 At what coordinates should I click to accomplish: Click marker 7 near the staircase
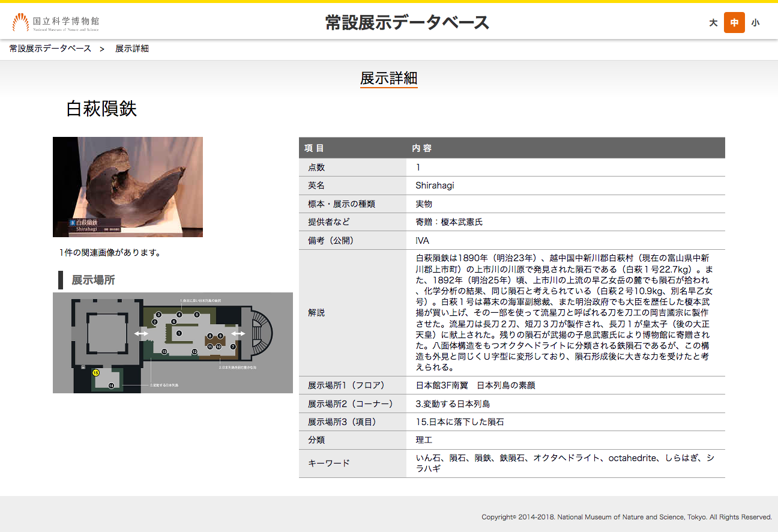tap(233, 346)
